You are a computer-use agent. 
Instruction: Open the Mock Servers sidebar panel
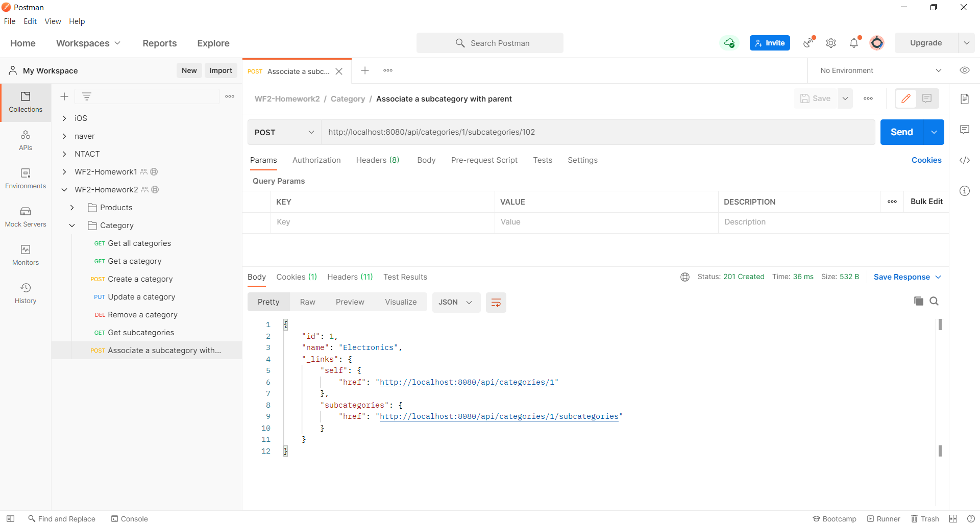(x=26, y=217)
